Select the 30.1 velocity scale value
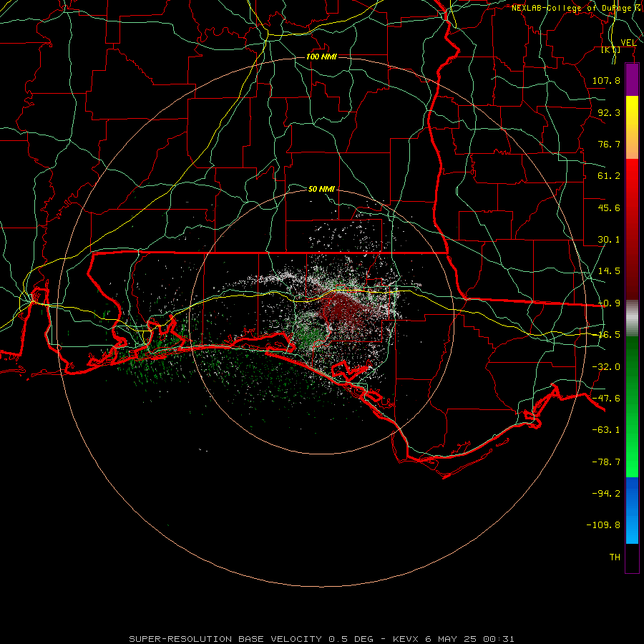Viewport: 644px width, 644px height. click(x=609, y=240)
